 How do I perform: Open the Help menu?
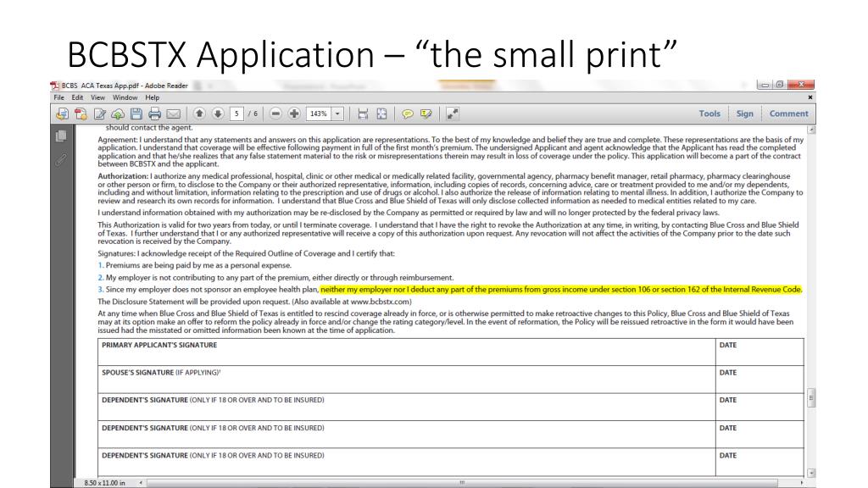coord(153,97)
